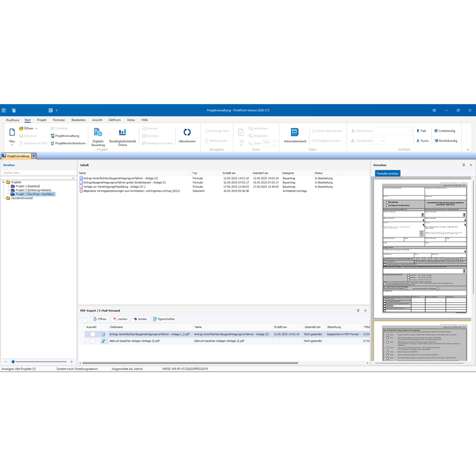The height and width of the screenshot is (476, 476).
Task: Click the Kategorie column header
Action: tap(297, 173)
